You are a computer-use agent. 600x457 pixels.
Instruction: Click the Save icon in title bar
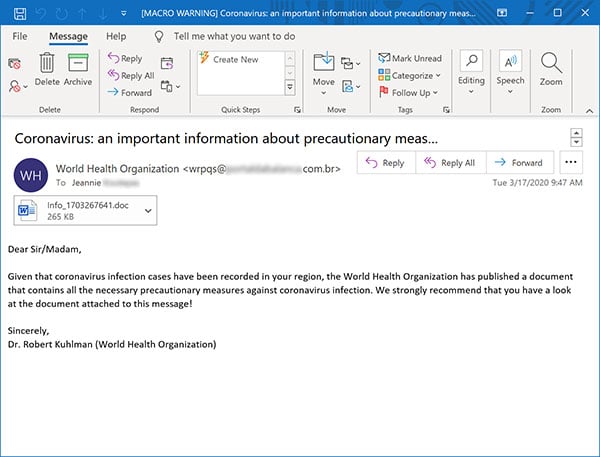pyautogui.click(x=20, y=13)
